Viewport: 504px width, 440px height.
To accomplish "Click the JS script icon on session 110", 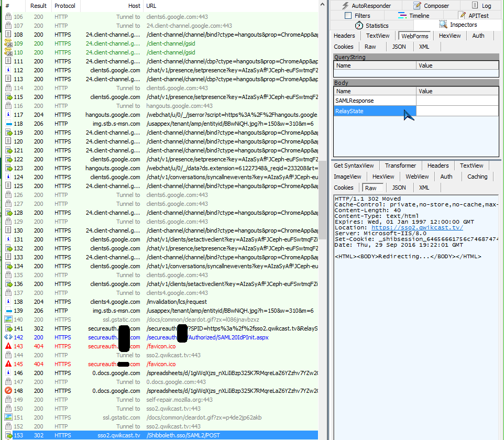I will (x=8, y=52).
